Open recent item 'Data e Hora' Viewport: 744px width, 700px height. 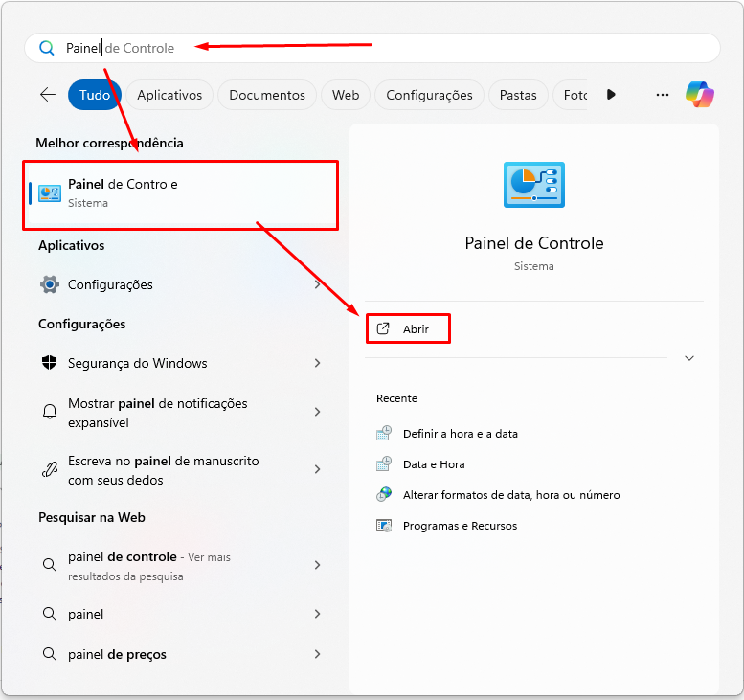[x=434, y=464]
